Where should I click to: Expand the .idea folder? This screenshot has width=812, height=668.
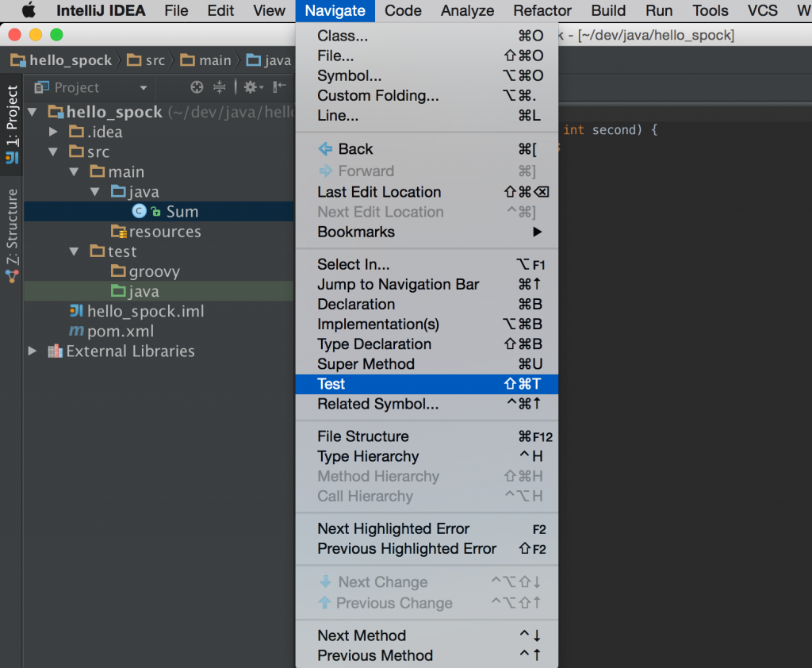point(53,132)
